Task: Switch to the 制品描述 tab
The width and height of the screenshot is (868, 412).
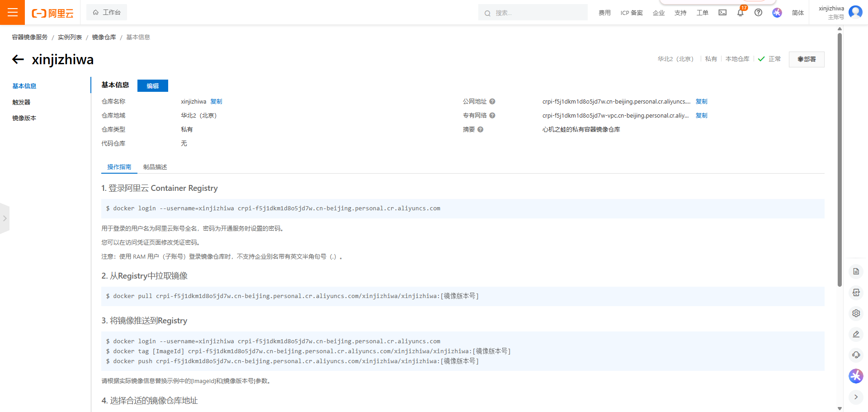Action: (x=155, y=167)
